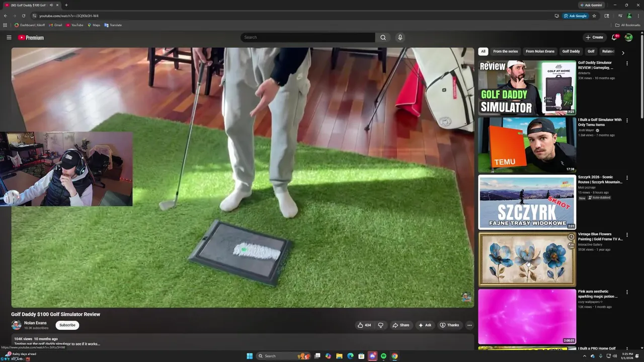Select the All filter chip
This screenshot has height=362, width=644.
(483, 51)
